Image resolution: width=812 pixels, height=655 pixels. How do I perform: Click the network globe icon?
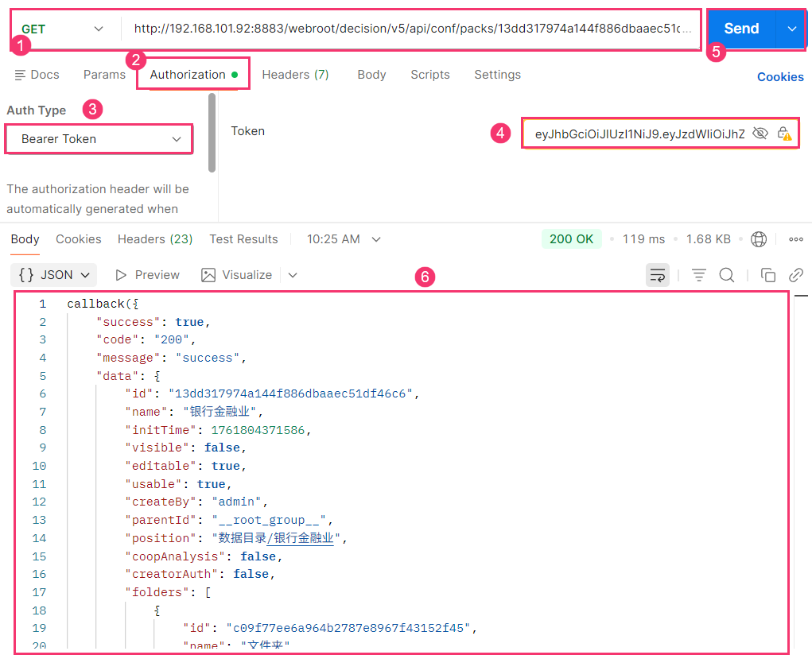click(758, 239)
